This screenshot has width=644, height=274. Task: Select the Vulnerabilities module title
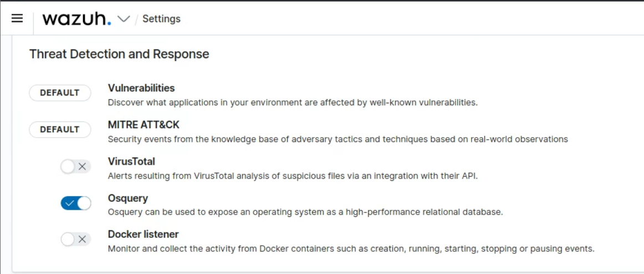coord(141,88)
